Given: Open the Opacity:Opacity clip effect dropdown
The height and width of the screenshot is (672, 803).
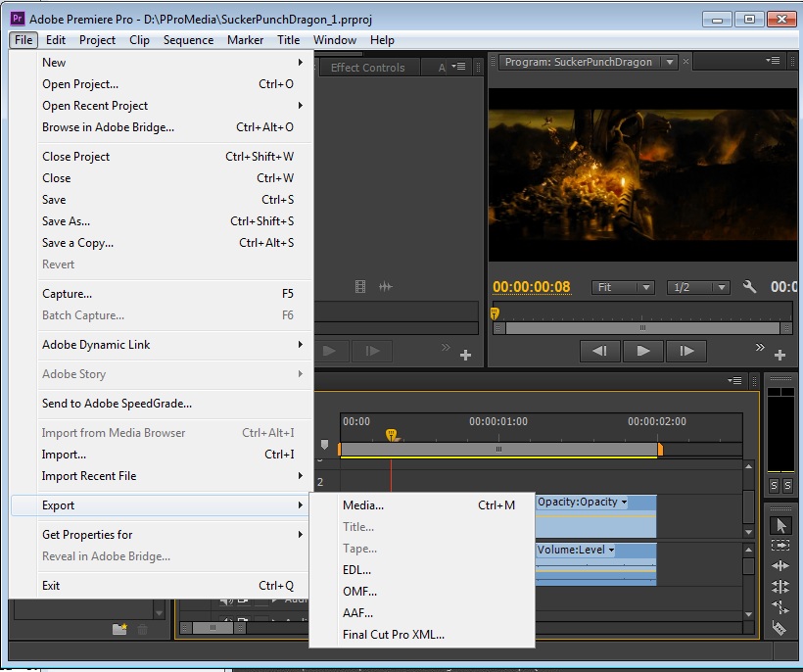Looking at the screenshot, I should [x=624, y=502].
